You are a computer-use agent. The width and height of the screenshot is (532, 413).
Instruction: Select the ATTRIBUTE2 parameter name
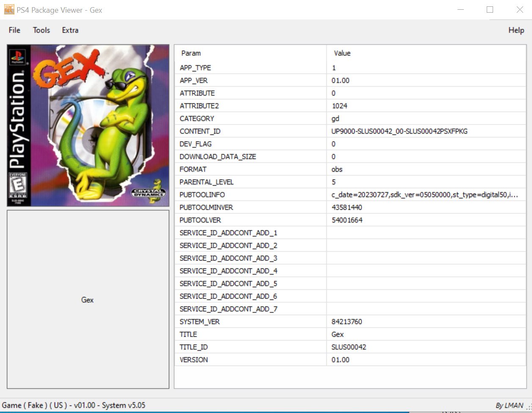199,106
